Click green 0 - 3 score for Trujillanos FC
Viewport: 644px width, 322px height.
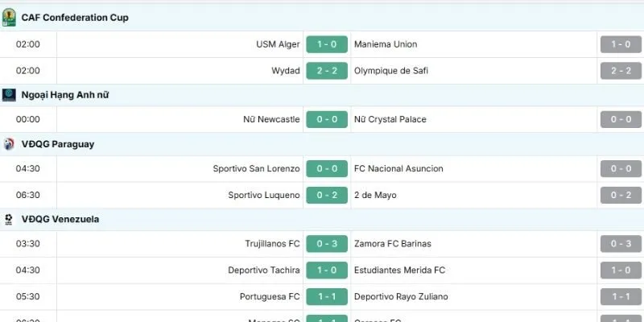click(325, 244)
